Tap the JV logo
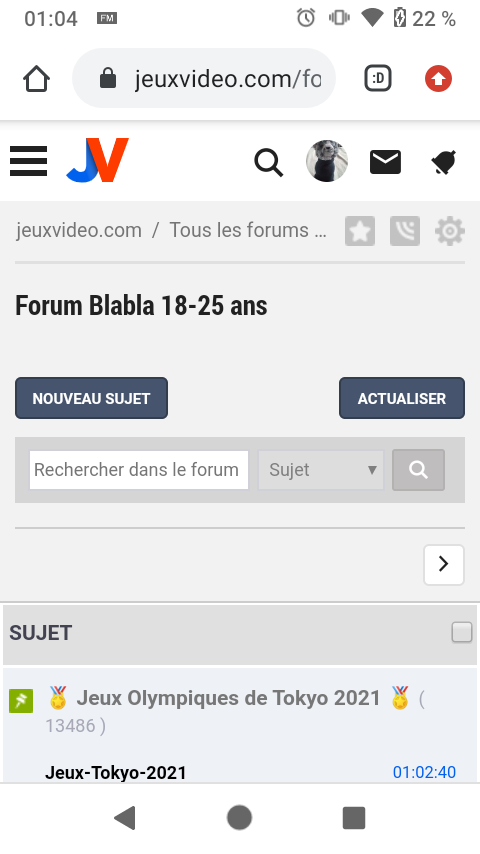Image resolution: width=480 pixels, height=854 pixels. (x=98, y=160)
